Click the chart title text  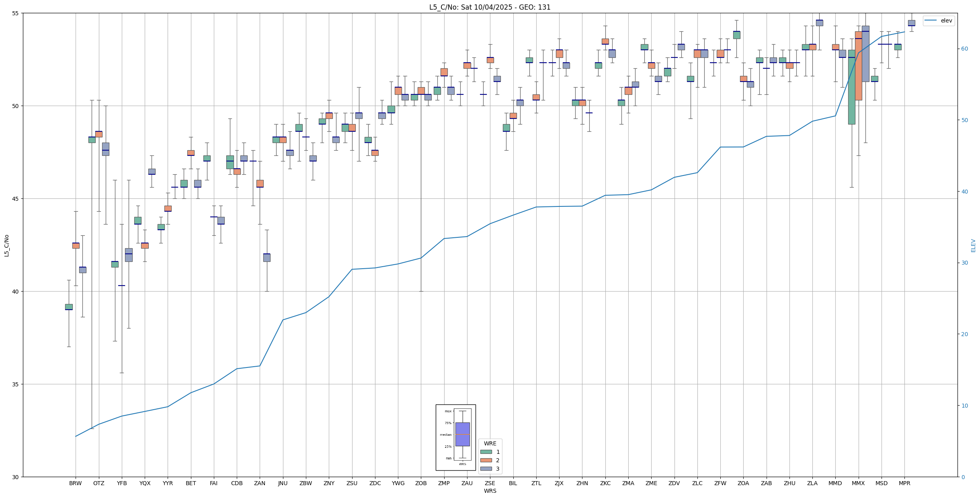coord(490,7)
